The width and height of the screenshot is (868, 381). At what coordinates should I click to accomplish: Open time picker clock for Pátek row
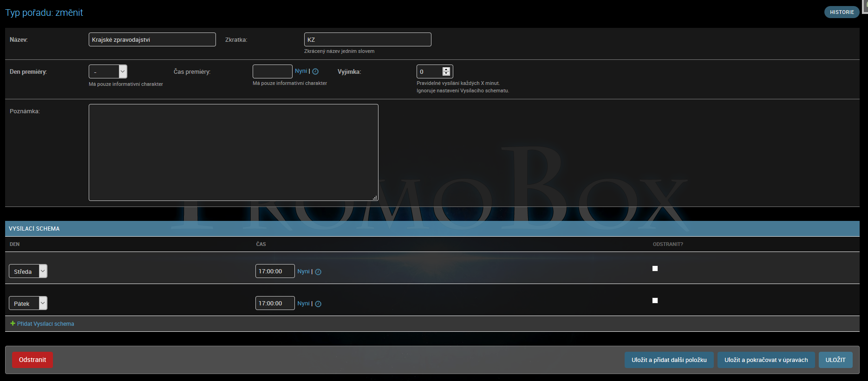click(x=318, y=304)
